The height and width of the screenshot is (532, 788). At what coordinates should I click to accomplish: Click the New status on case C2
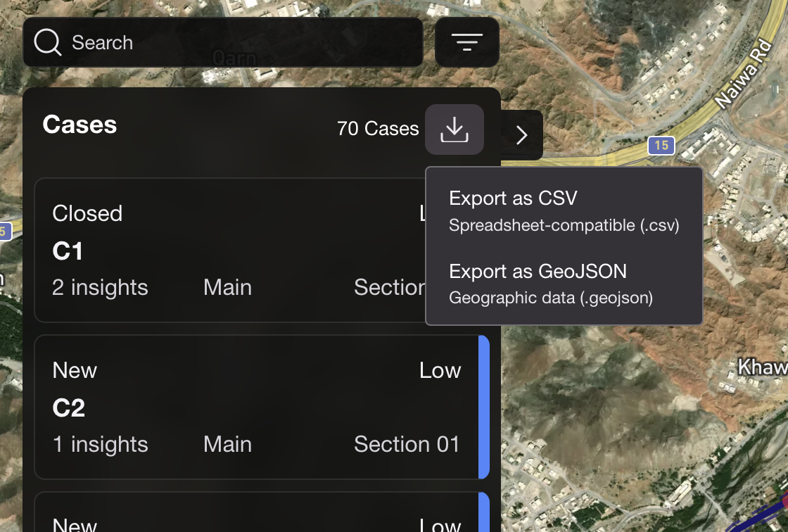point(75,370)
